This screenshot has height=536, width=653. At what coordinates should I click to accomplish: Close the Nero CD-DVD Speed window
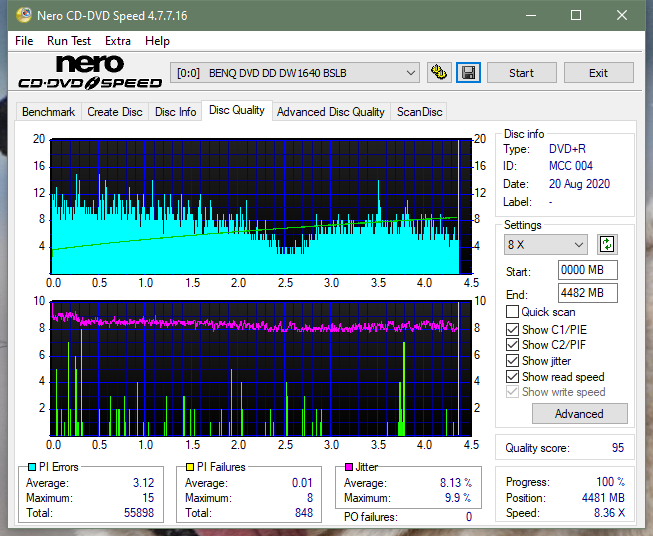tap(622, 15)
